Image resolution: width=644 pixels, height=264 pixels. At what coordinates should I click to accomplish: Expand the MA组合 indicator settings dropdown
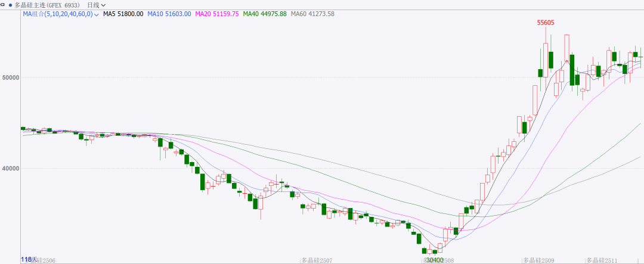coord(97,14)
